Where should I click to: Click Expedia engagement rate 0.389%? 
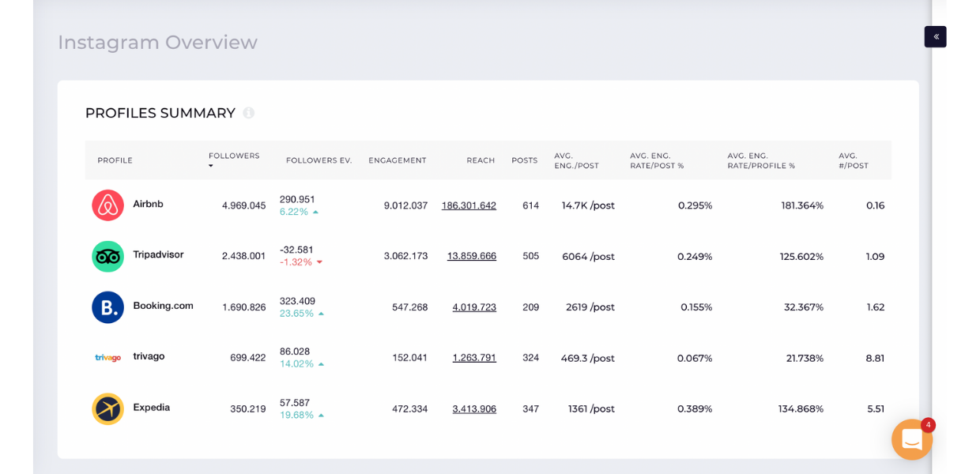point(695,409)
